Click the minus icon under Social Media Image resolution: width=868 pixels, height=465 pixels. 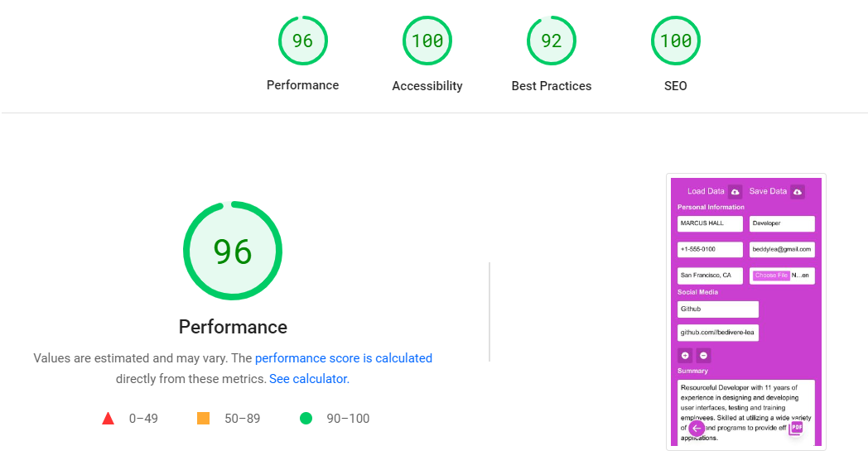704,356
